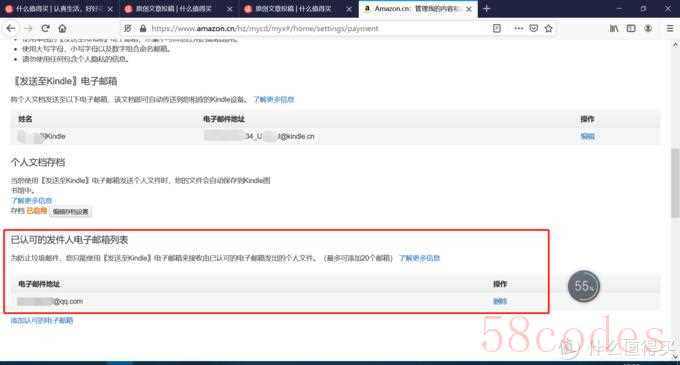Click the scrollbar up arrow

tap(675, 45)
